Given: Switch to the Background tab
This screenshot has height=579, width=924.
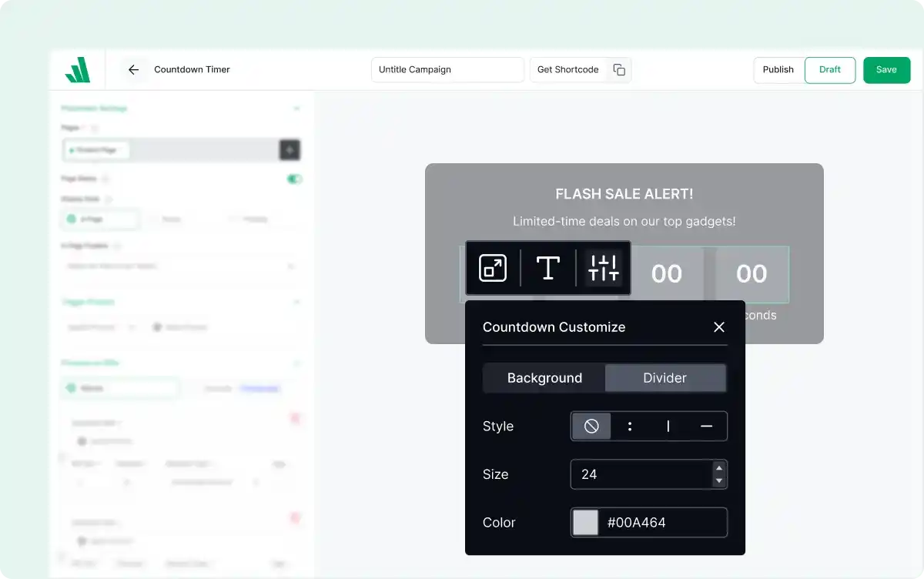Looking at the screenshot, I should 544,377.
